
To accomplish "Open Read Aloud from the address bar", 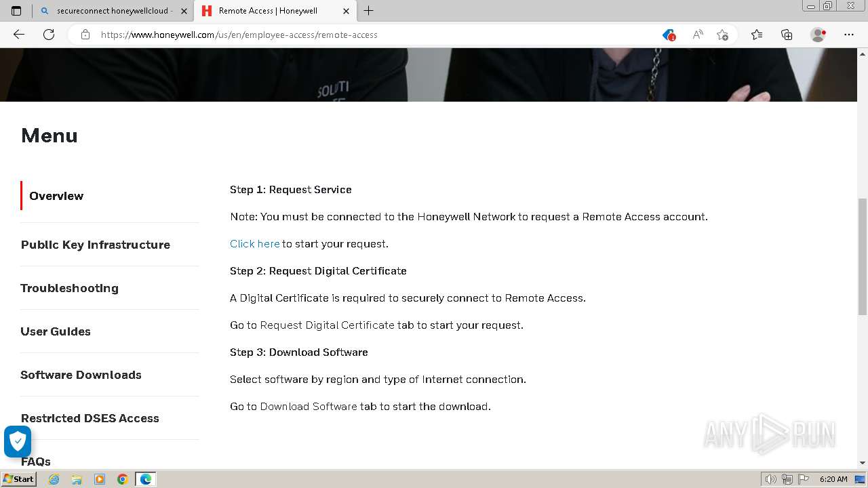I will [x=697, y=35].
